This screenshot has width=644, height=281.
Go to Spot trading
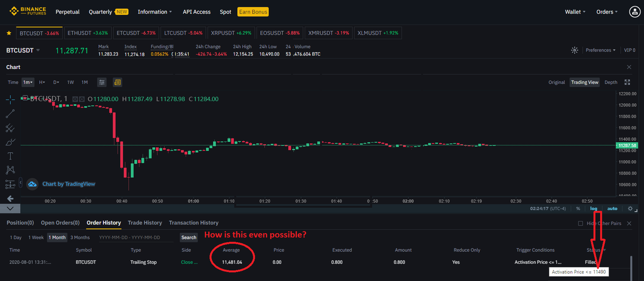tap(225, 12)
